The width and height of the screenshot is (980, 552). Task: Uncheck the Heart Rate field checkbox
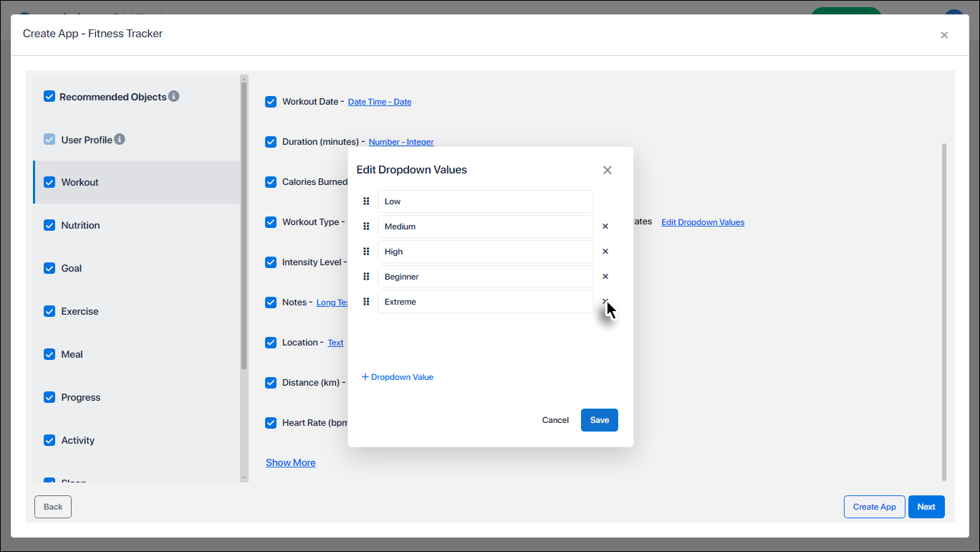click(x=271, y=423)
